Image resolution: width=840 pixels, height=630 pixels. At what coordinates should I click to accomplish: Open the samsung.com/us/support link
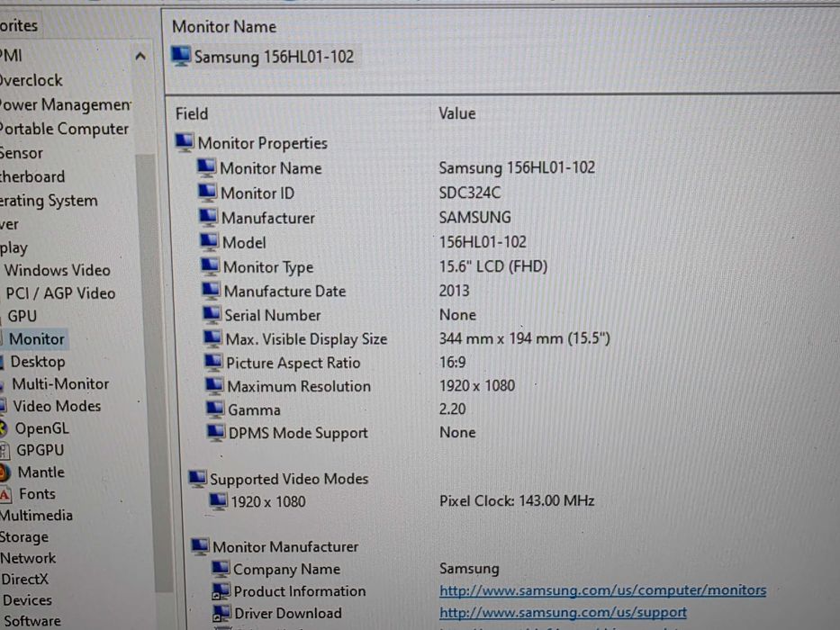click(563, 612)
